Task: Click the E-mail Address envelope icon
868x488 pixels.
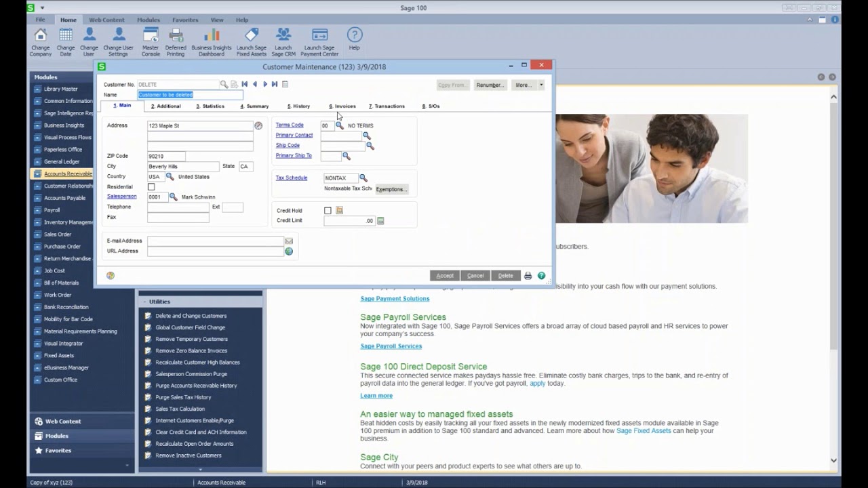Action: tap(289, 241)
